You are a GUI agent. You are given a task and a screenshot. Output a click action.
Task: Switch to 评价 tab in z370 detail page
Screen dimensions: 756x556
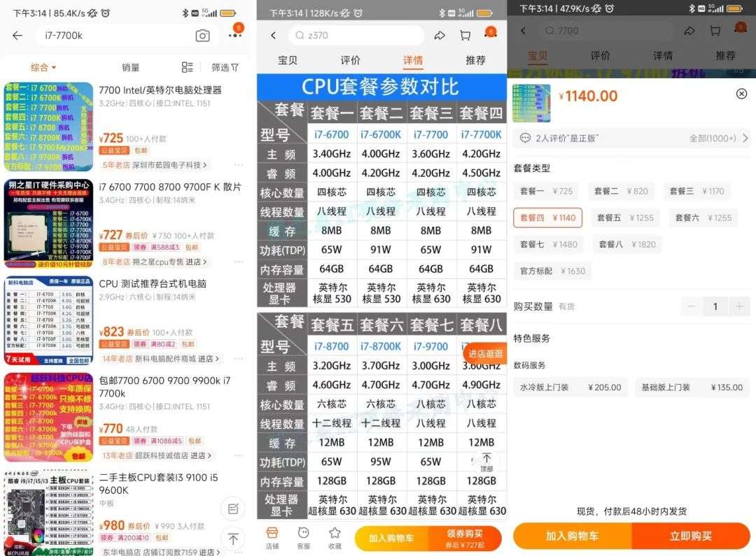[350, 60]
